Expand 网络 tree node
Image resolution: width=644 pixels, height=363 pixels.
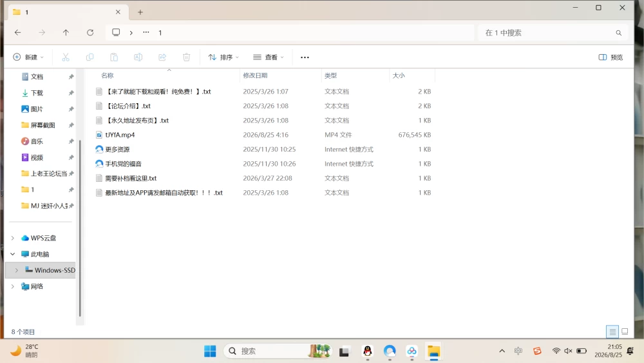tap(13, 286)
